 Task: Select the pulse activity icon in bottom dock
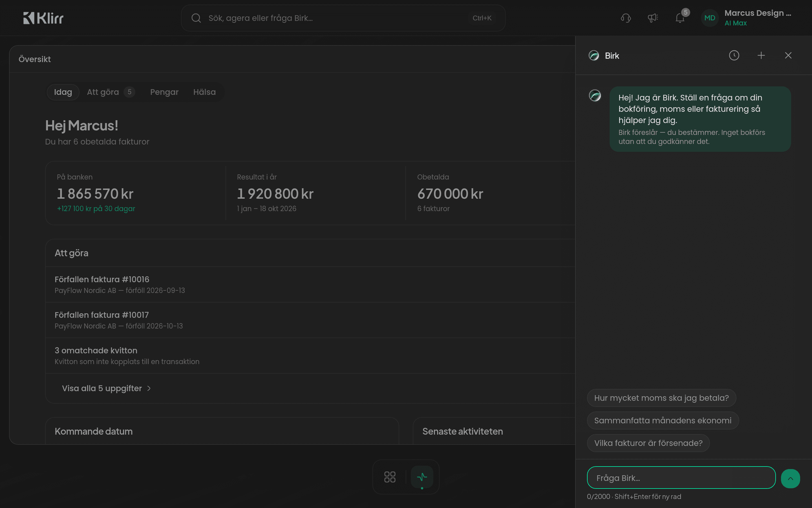[x=422, y=477]
